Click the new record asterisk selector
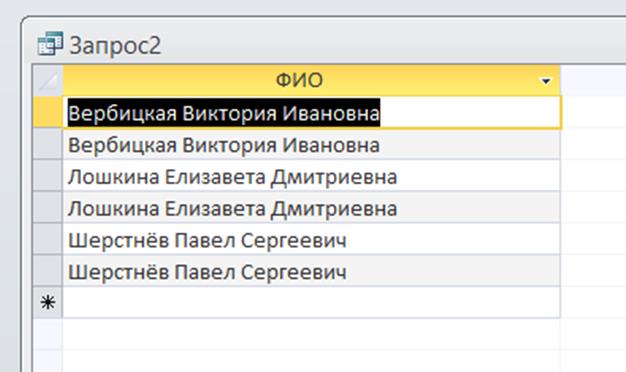Image resolution: width=626 pixels, height=372 pixels. 48,303
